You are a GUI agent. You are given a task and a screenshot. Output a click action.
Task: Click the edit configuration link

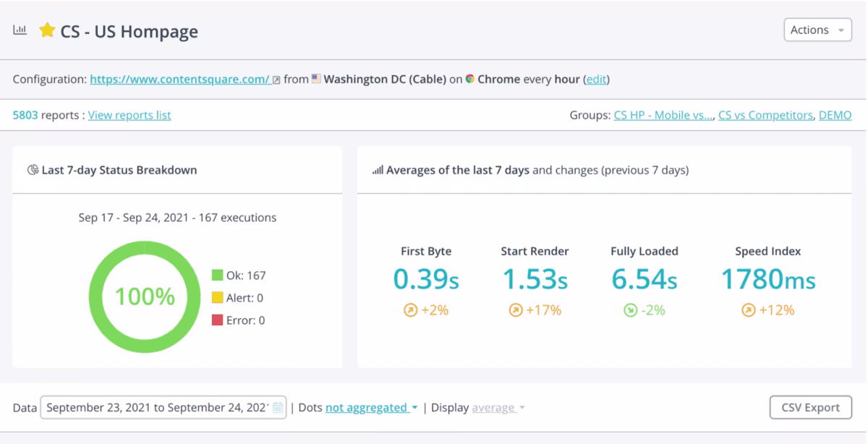(x=596, y=80)
